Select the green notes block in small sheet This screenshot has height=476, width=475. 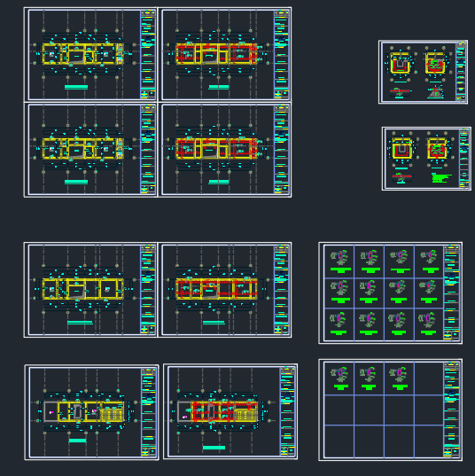[x=441, y=177]
